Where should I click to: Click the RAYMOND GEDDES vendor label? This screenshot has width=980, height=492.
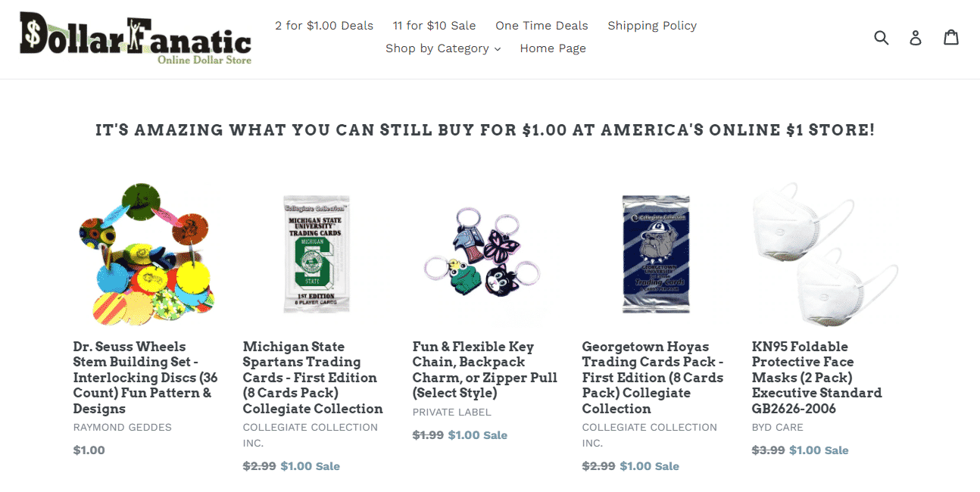click(122, 427)
